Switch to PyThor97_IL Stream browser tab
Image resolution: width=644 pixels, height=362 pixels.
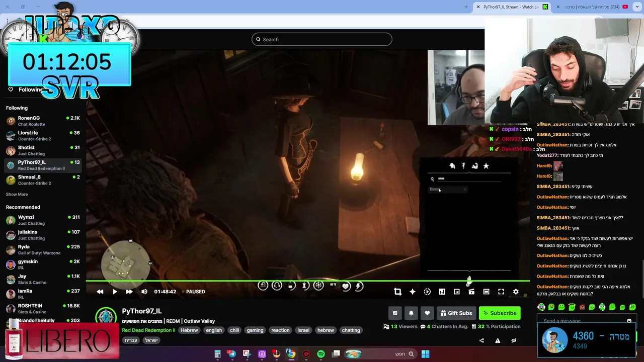511,7
